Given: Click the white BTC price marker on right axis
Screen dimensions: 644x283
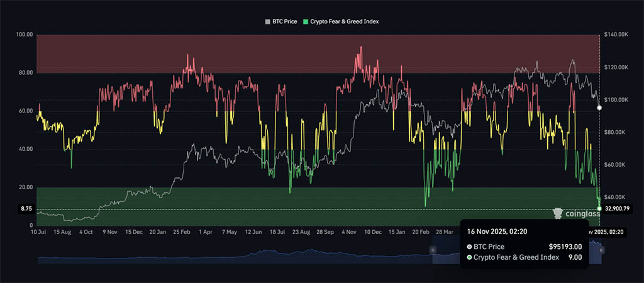Looking at the screenshot, I should coord(599,108).
